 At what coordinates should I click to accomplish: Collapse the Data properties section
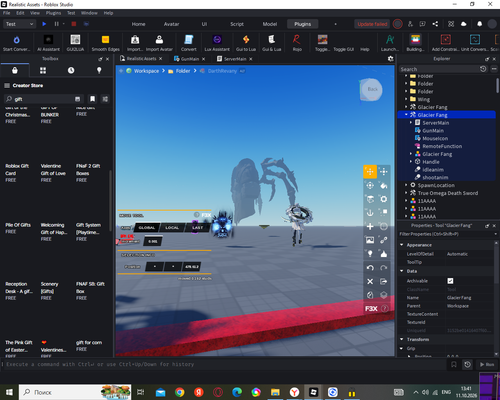tap(402, 271)
